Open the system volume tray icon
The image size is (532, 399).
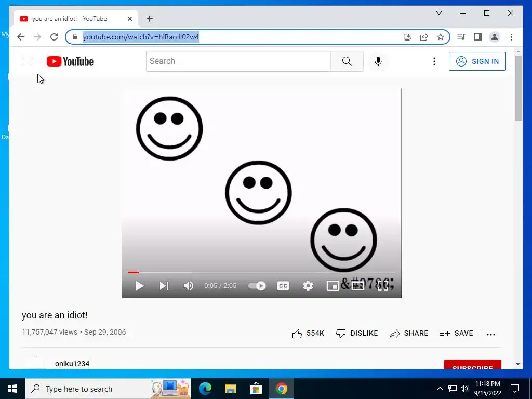click(464, 389)
